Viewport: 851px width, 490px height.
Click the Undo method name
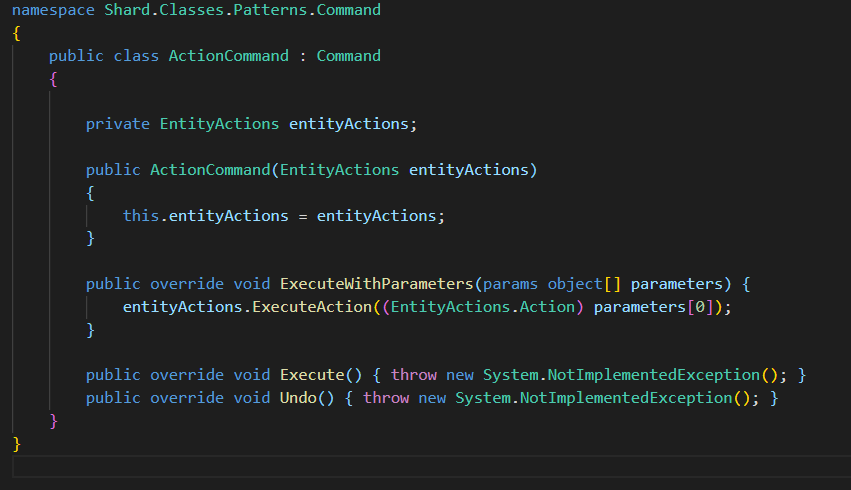pos(298,398)
